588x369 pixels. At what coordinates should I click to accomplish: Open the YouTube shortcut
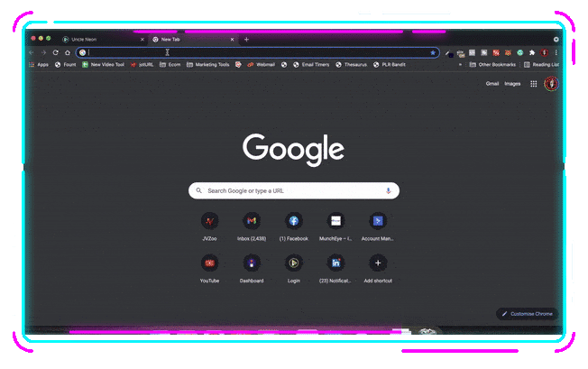[209, 268]
